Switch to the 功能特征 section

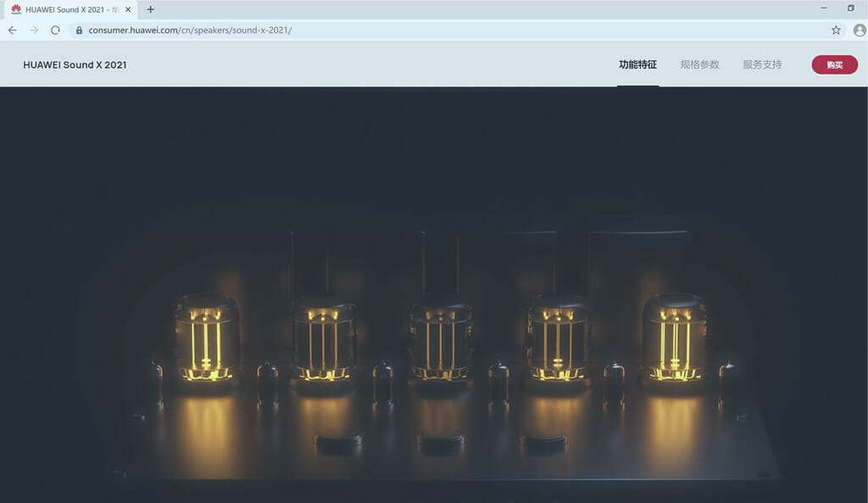point(637,64)
